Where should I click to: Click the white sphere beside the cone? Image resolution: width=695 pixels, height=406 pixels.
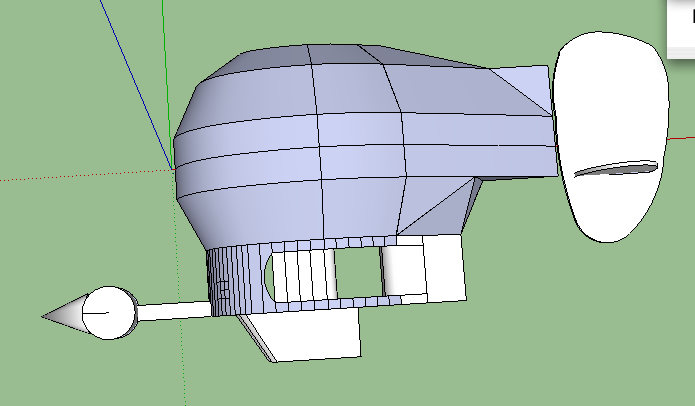coord(109,312)
